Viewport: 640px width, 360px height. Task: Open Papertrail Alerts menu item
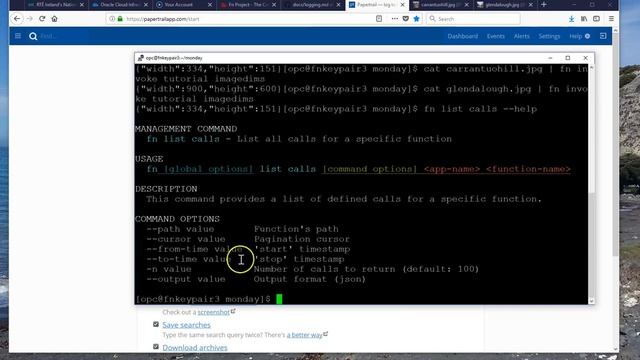point(521,36)
